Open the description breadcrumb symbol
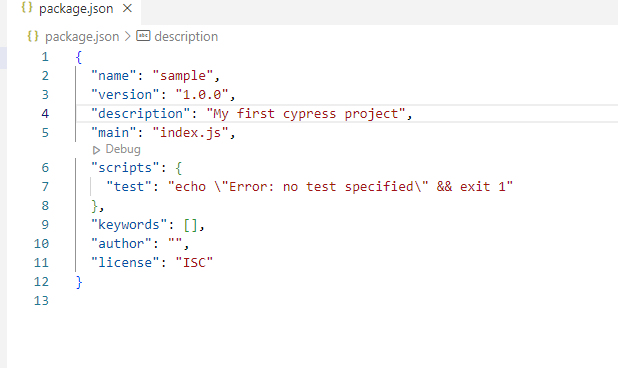618x368 pixels. tap(186, 37)
